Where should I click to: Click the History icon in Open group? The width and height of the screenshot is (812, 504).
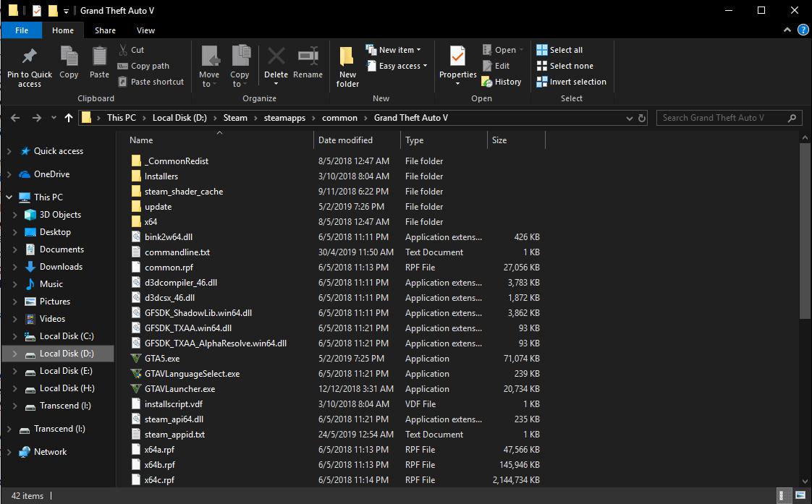487,82
